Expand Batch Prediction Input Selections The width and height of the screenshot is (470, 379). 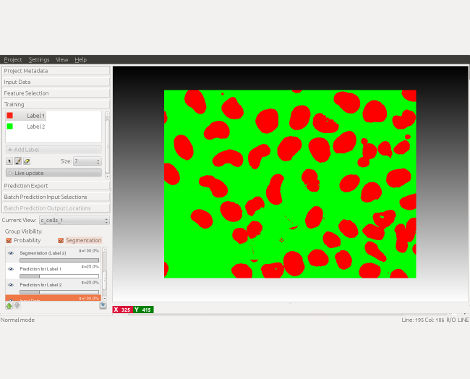click(x=56, y=197)
